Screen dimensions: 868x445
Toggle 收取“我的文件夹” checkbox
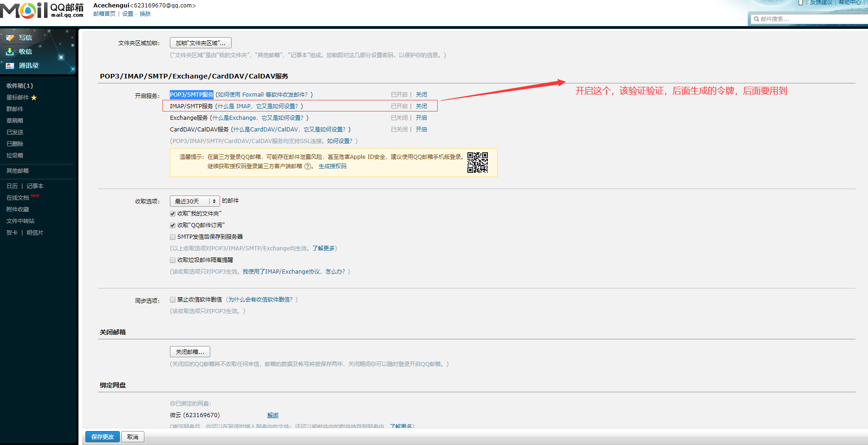pos(173,214)
